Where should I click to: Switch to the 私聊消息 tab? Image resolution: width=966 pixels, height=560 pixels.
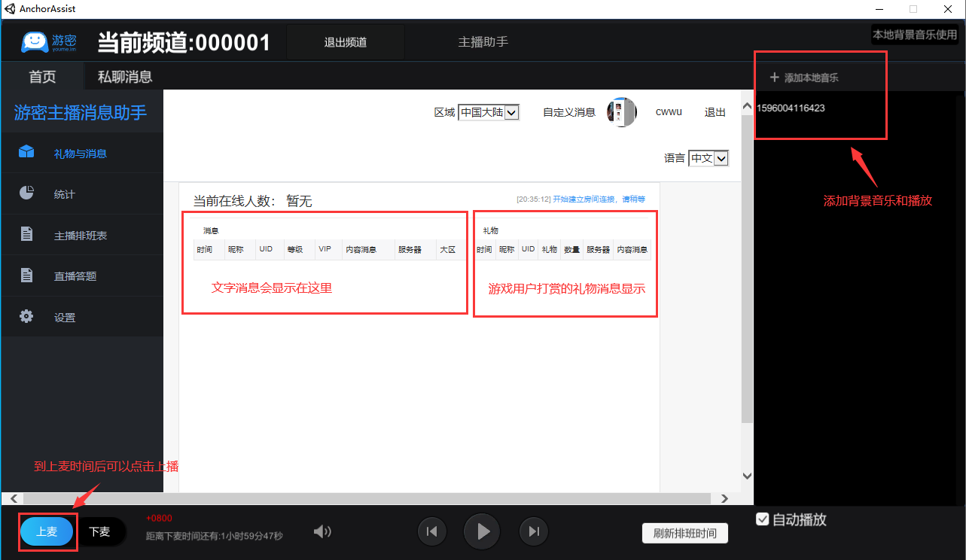click(125, 76)
